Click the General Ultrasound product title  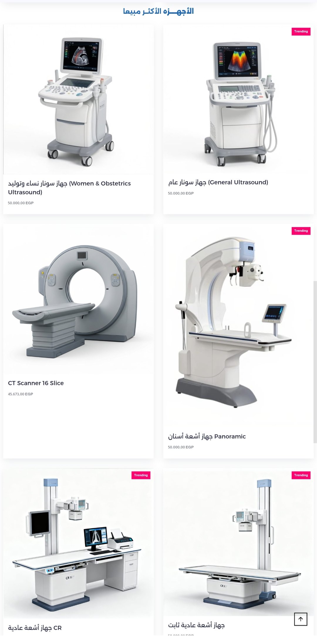pyautogui.click(x=218, y=182)
